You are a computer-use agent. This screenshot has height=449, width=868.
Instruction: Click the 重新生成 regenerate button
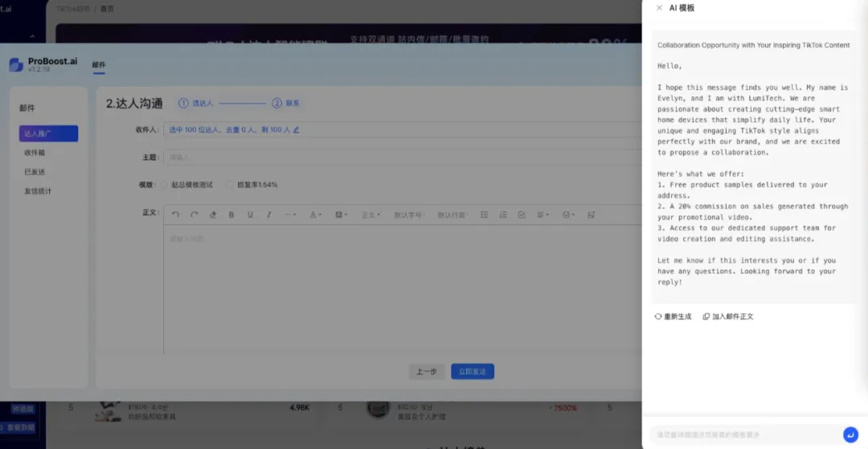pos(674,316)
